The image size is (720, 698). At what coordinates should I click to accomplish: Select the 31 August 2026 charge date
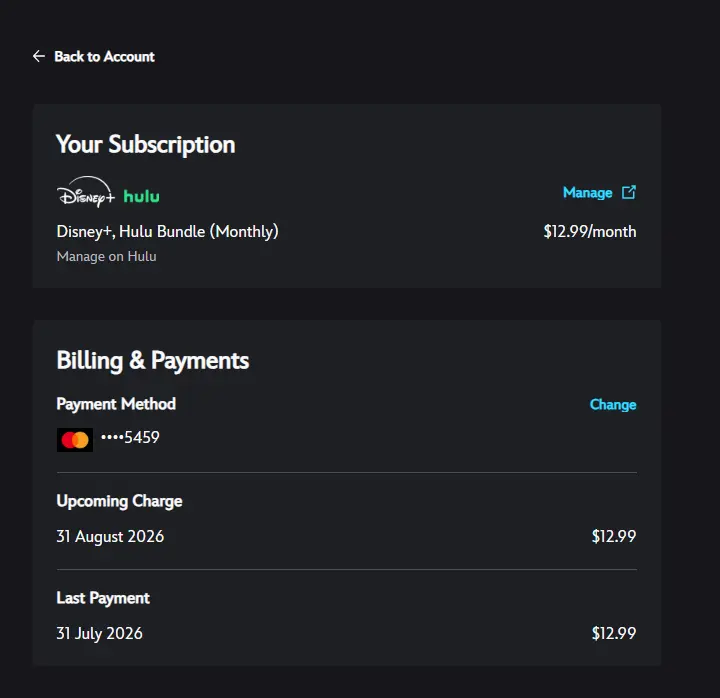110,536
